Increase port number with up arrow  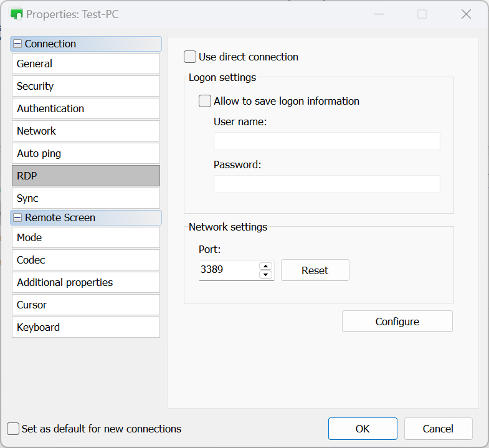[x=266, y=266]
